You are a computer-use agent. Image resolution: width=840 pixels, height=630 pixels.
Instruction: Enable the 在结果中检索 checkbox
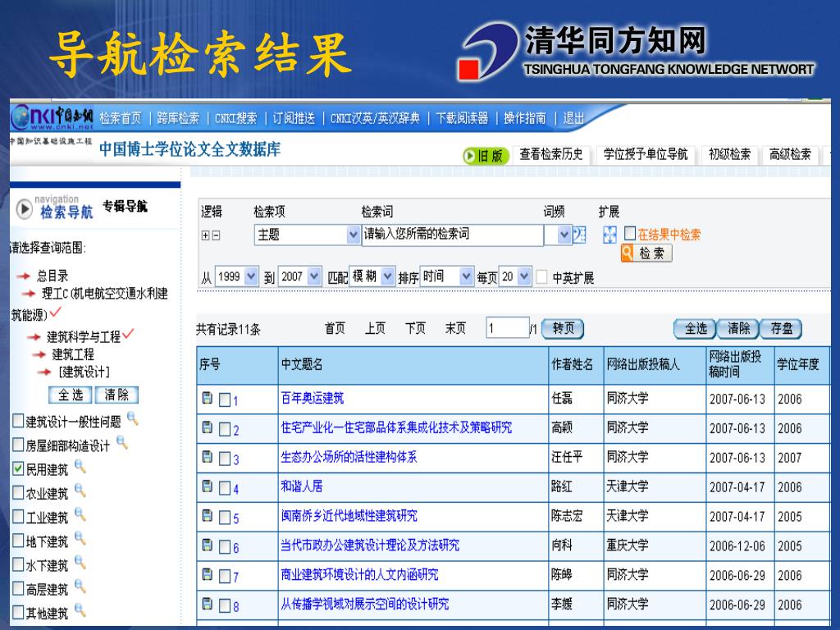click(x=630, y=234)
